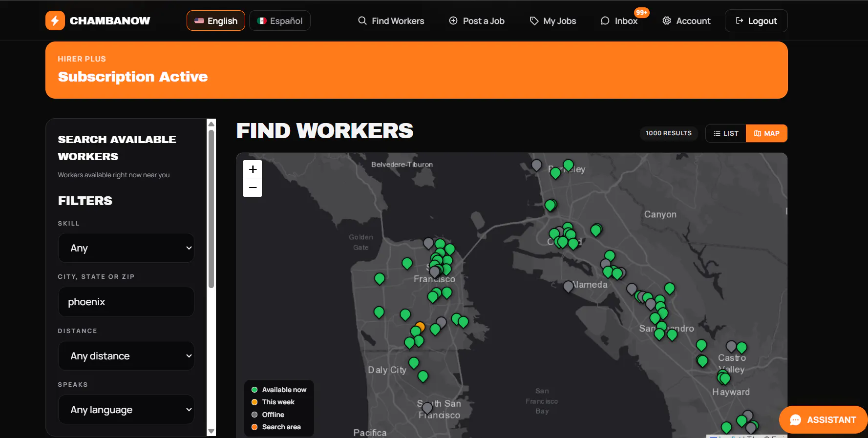
Task: Switch to Map view
Action: coord(766,133)
